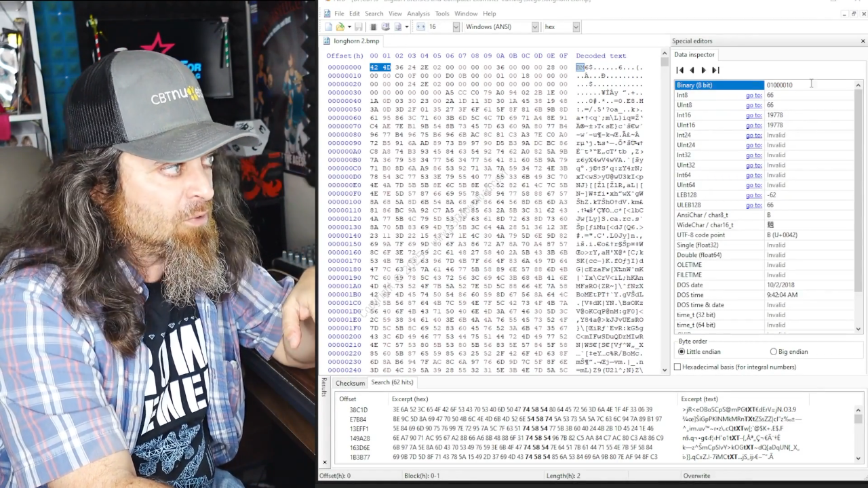
Task: Open the Edit menu
Action: click(x=354, y=14)
